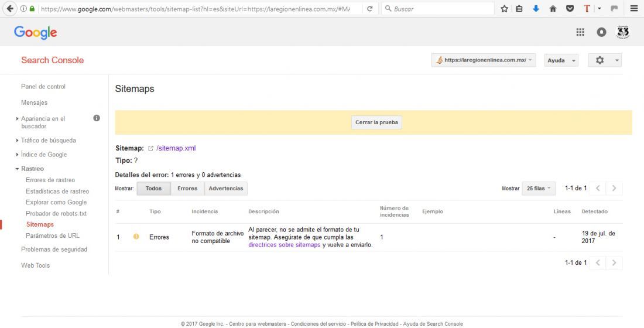Screen dimensions: 644x328
Task: Open the bookmarks list icon
Action: coord(519,9)
